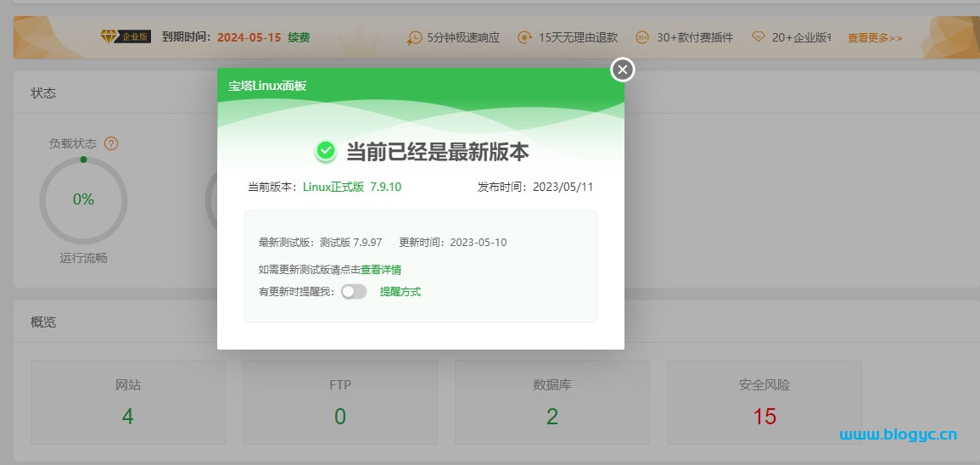Screen dimensions: 980x465
Task: Open the 提醒方式 link
Action: pyautogui.click(x=400, y=291)
